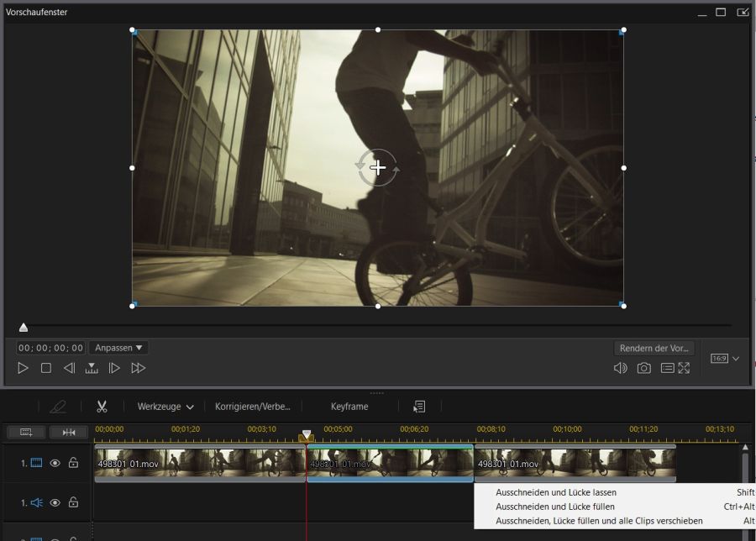Viewport: 756px width, 541px height.
Task: Click the Rendern der Vorschau button
Action: coord(655,347)
